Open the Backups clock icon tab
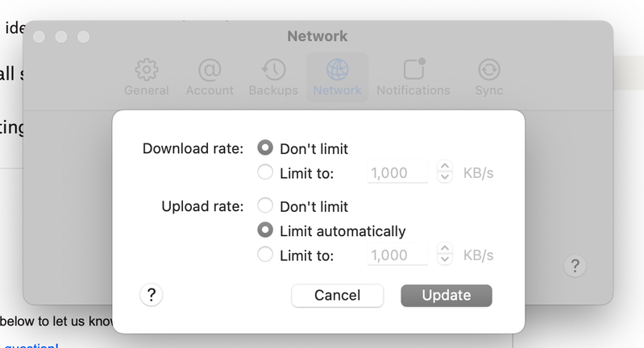The image size is (644, 348). coord(273,70)
